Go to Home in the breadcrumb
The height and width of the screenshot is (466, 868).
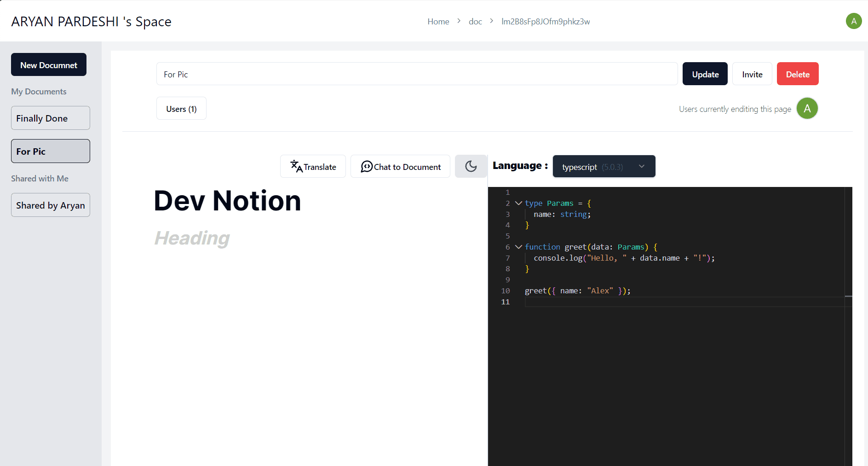(x=438, y=22)
